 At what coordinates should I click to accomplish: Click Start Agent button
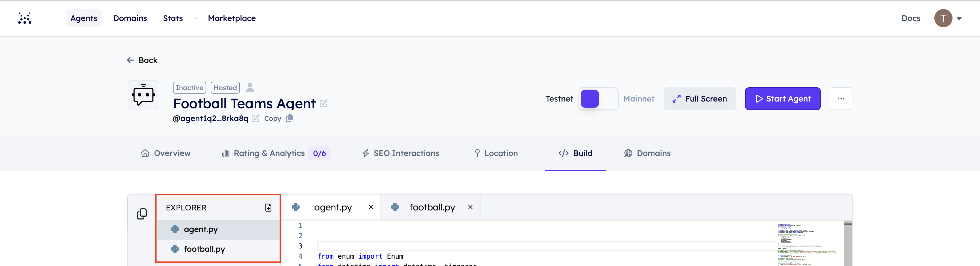(x=783, y=99)
